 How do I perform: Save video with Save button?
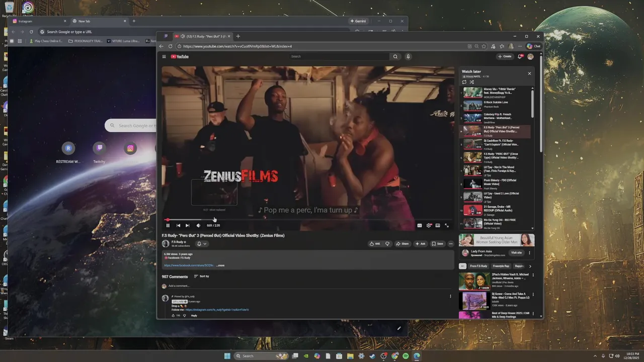pyautogui.click(x=437, y=244)
